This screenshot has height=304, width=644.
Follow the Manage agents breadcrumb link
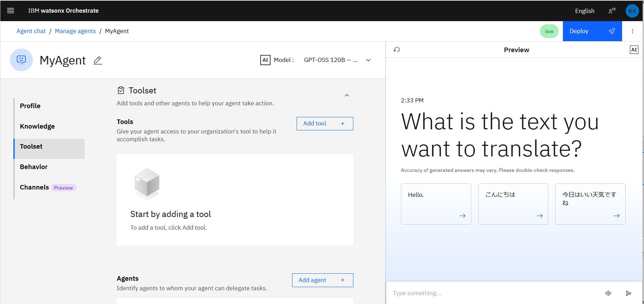(x=75, y=31)
